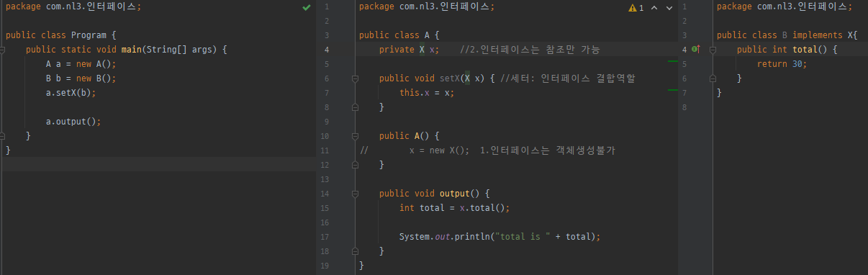
Task: Click 'public class A {' declaration
Action: point(399,35)
